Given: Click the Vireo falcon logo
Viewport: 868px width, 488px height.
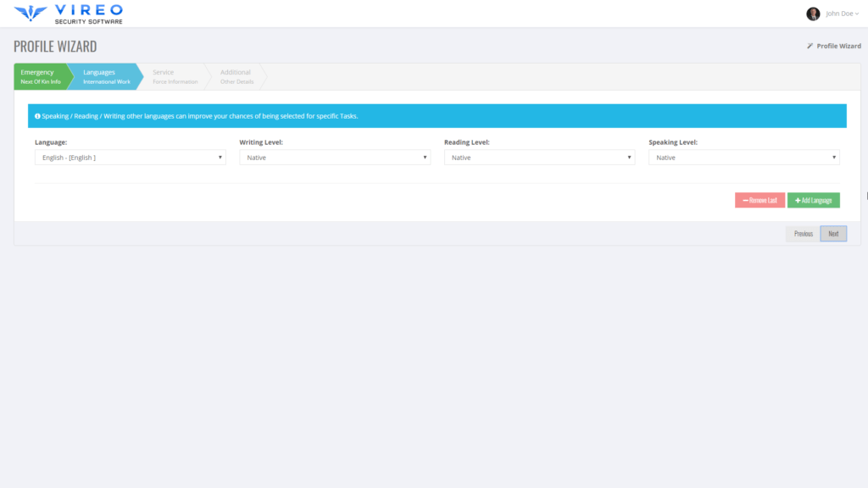Looking at the screenshot, I should click(30, 12).
